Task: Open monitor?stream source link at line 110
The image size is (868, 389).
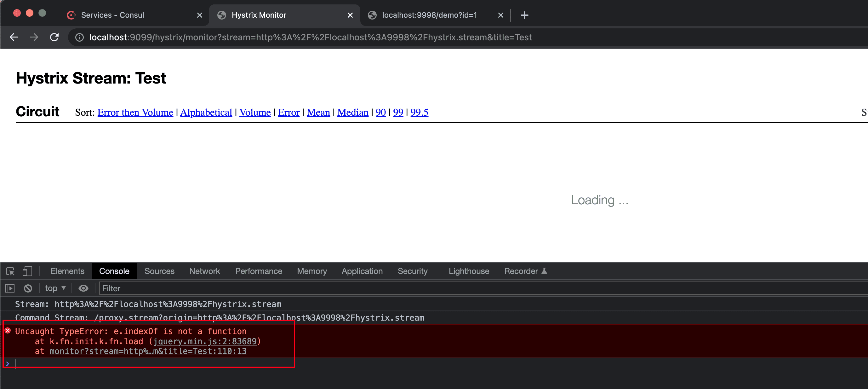Action: click(x=148, y=351)
